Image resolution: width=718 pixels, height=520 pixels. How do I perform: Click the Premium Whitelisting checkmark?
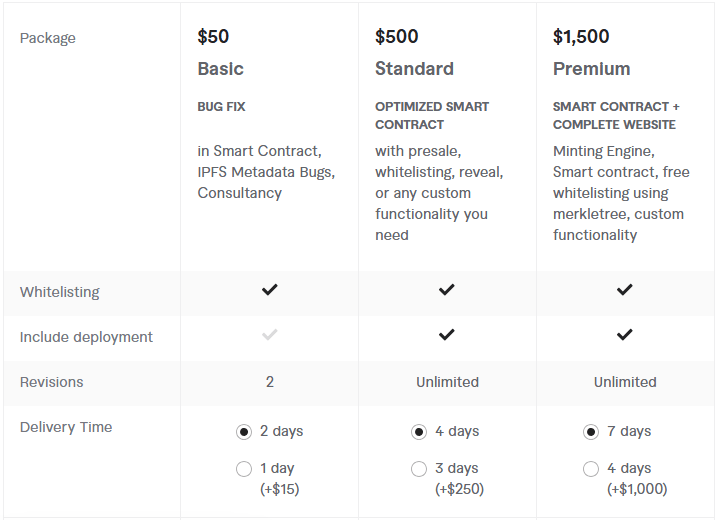point(625,290)
